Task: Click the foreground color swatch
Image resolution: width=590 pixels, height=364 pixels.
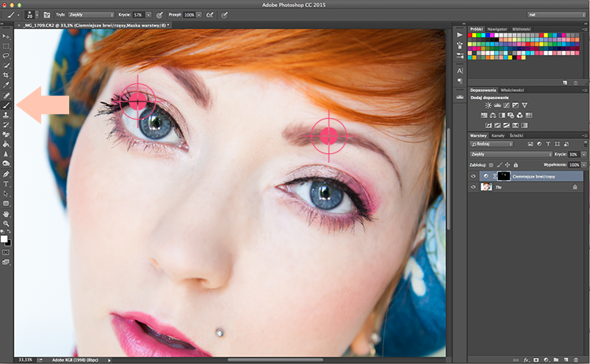Action: point(4,239)
